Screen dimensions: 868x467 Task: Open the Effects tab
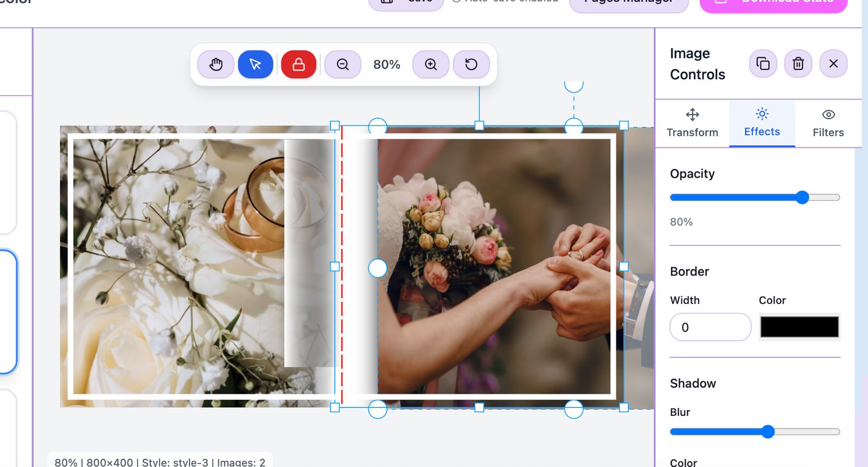click(762, 123)
